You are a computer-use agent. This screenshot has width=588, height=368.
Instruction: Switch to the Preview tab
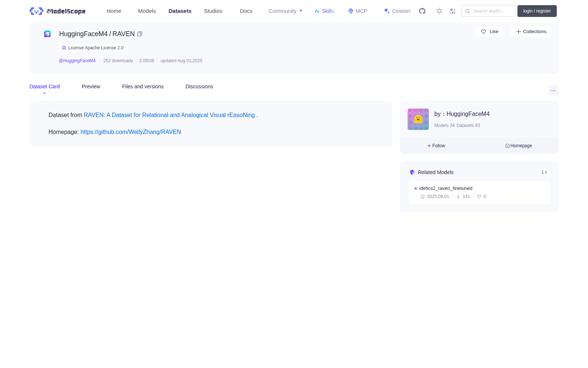coord(91,86)
